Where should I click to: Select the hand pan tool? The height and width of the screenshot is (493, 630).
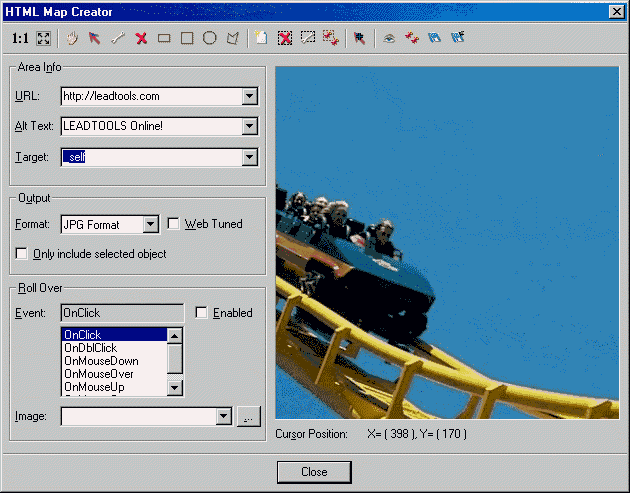pos(72,39)
